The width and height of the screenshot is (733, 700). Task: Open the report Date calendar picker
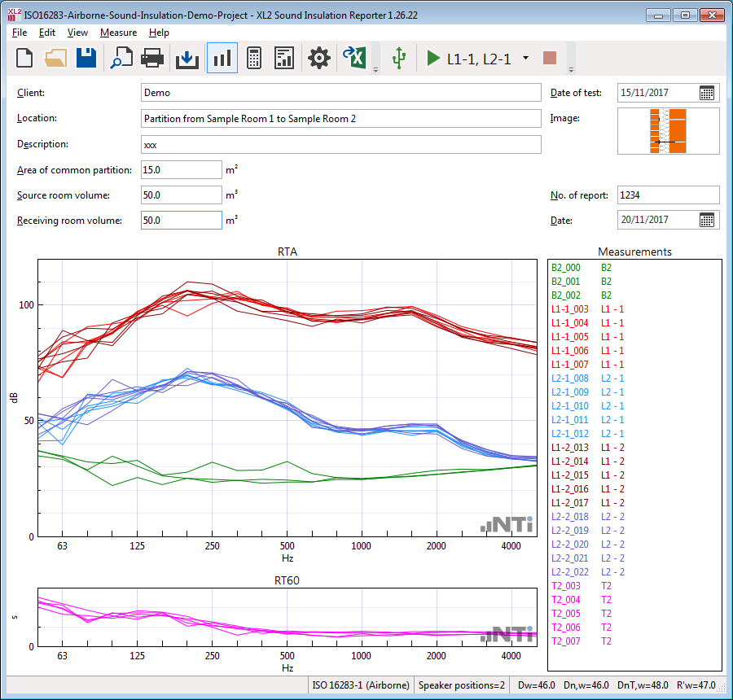[x=707, y=220]
